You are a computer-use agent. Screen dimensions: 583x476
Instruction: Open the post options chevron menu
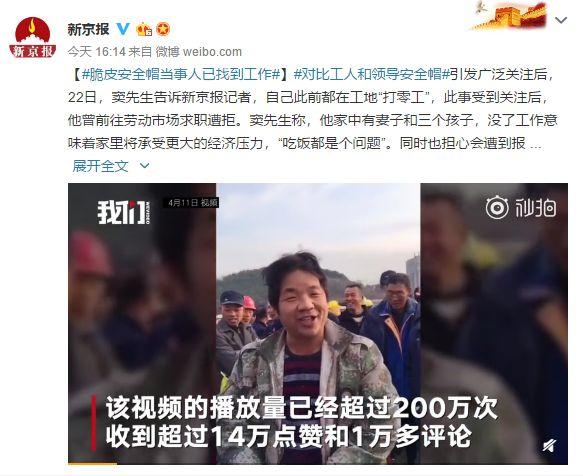point(561,20)
